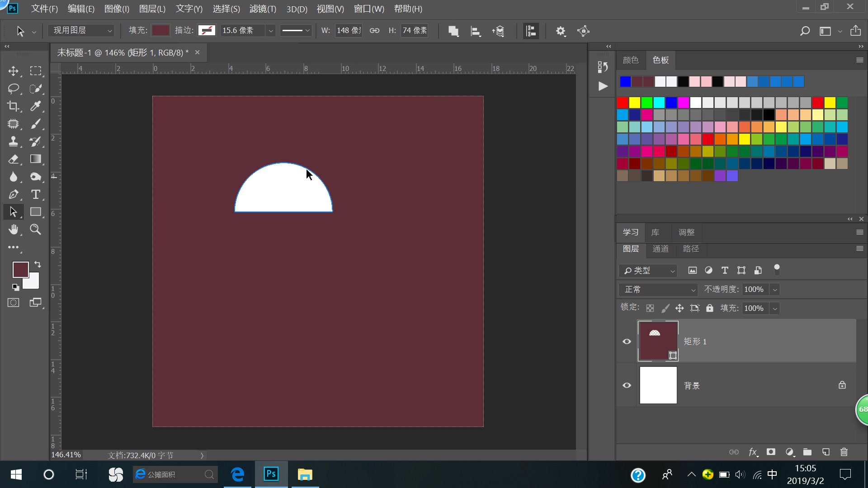Add a layer mask
The width and height of the screenshot is (868, 488).
[x=771, y=452]
